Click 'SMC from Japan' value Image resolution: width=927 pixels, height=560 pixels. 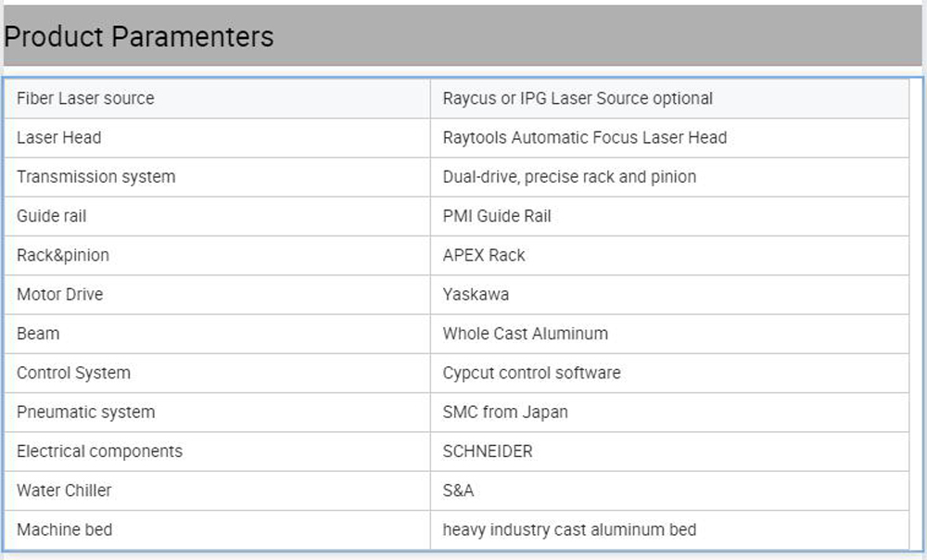(505, 413)
